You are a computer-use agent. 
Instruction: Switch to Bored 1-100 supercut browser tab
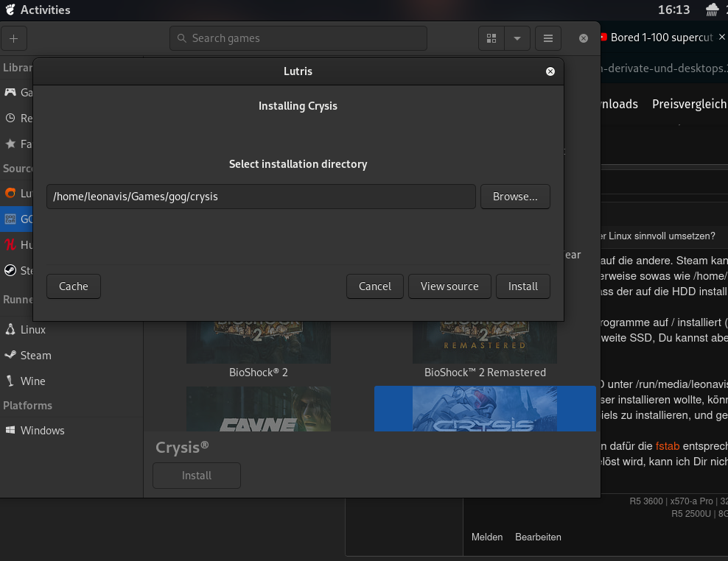(x=661, y=38)
